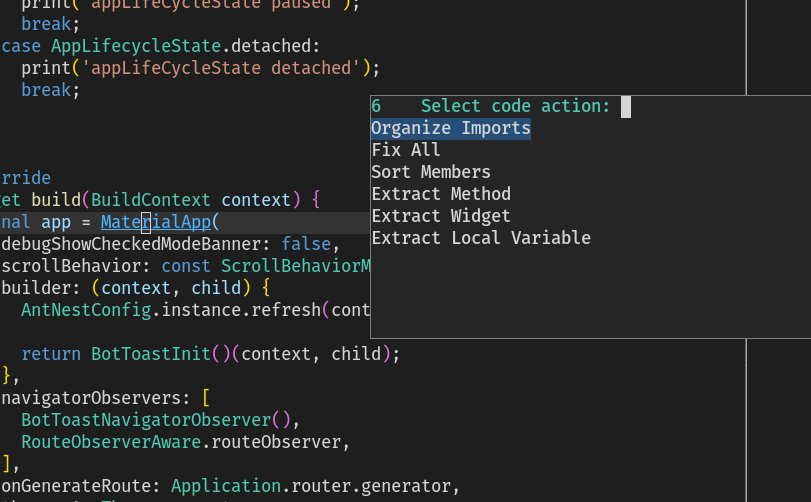Click 'AntNestConfig' class reference
This screenshot has width=811, height=502.
pos(86,310)
